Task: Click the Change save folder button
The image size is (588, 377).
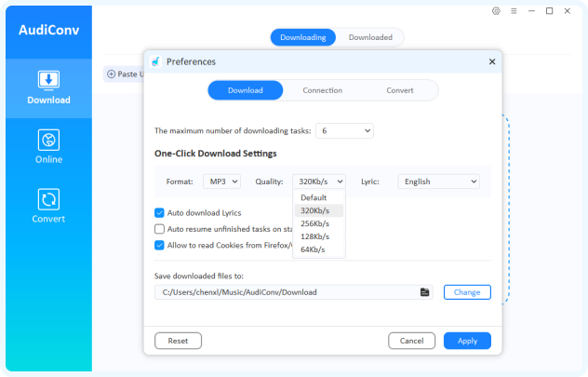Action: 467,292
